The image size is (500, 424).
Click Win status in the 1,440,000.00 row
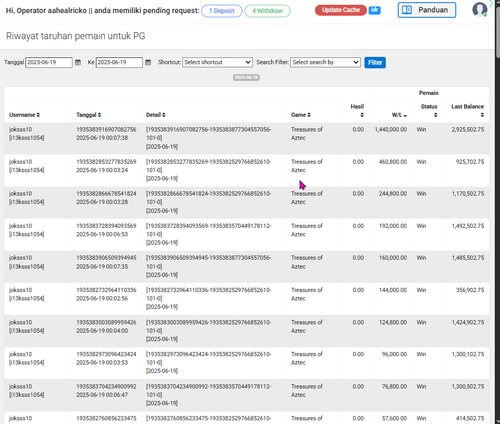(x=421, y=130)
